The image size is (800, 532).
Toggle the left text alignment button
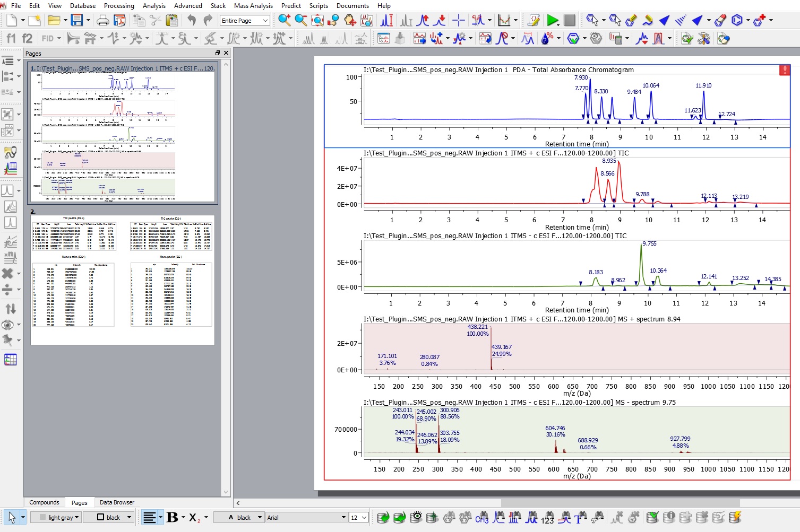coord(150,517)
